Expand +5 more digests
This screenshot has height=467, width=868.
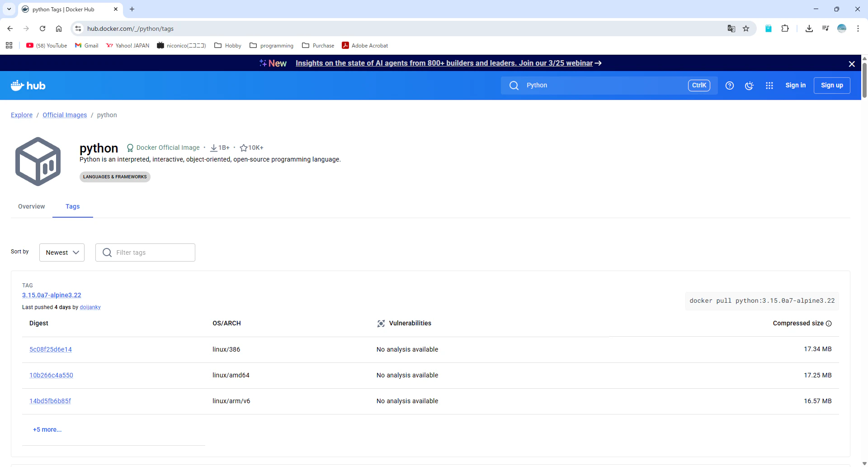47,430
